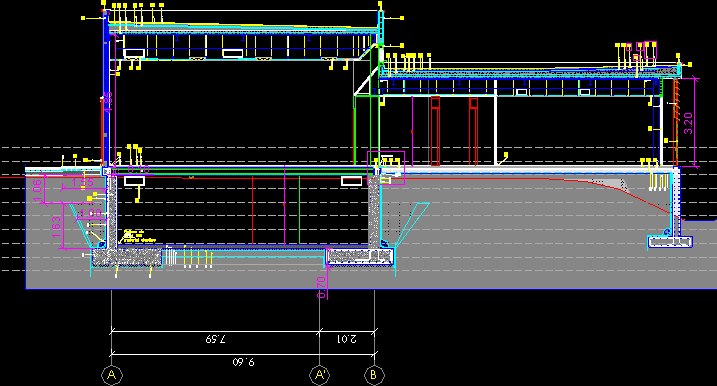Image resolution: width=717 pixels, height=386 pixels.
Task: Select the 9.60 overall dimension text
Action: click(243, 362)
